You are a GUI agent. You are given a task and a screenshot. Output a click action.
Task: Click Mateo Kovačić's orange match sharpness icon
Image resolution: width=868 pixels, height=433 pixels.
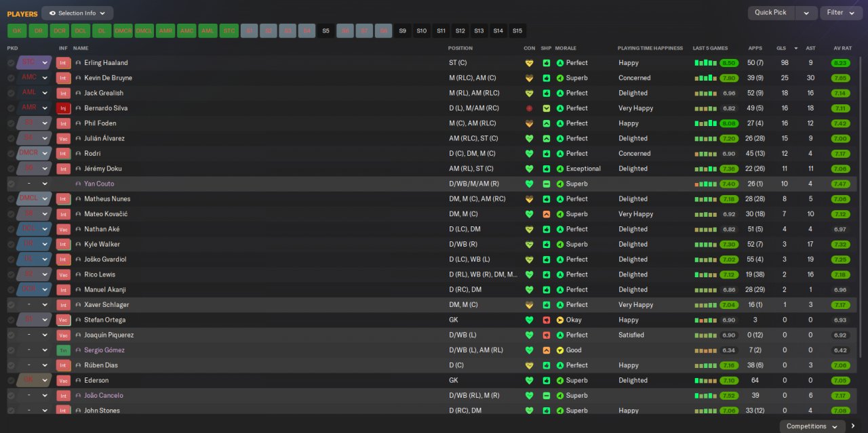coord(547,214)
